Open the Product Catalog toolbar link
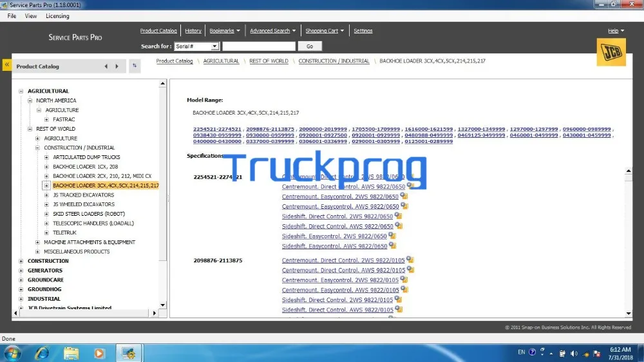This screenshot has height=362, width=644. (158, 31)
